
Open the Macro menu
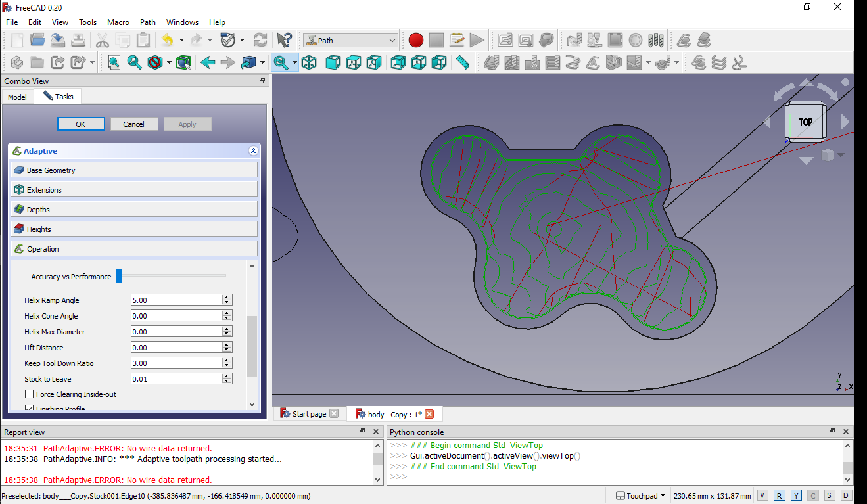coord(118,22)
